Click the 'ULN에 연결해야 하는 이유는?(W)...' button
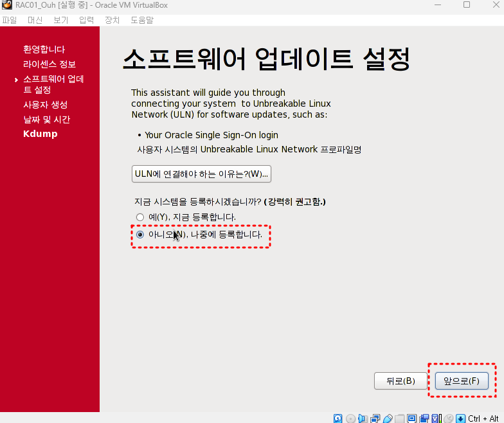Viewport: 504px width, 423px height. pos(201,174)
